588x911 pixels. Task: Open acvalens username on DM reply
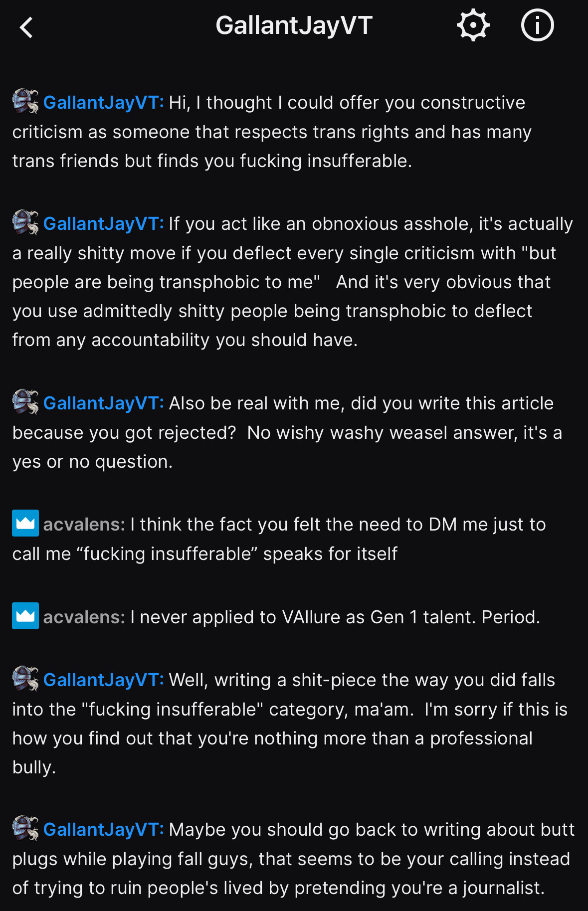click(84, 524)
